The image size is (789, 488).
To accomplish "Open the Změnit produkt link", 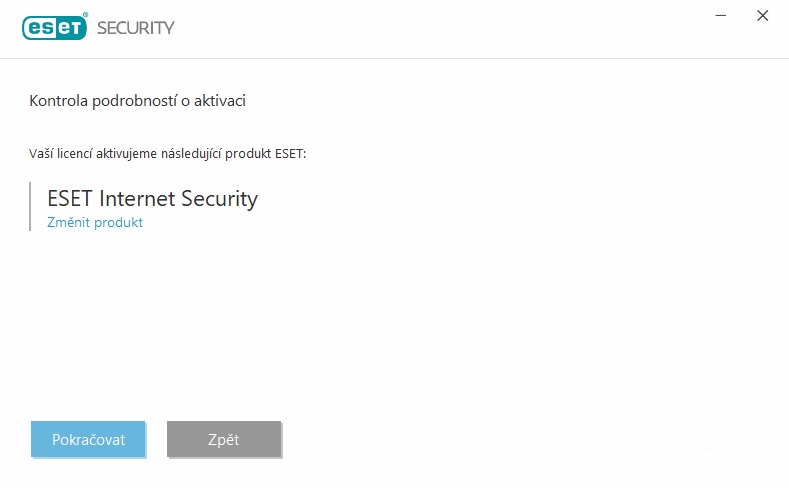I will tap(95, 222).
